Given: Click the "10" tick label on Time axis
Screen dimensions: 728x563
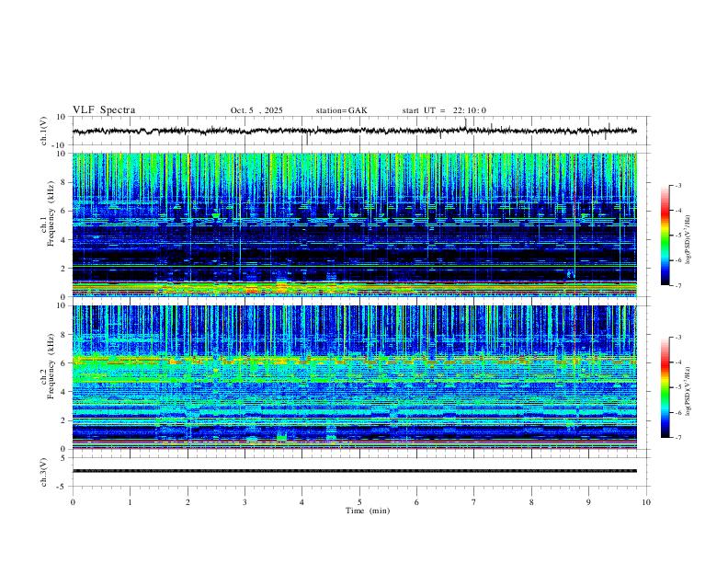Looking at the screenshot, I should [x=646, y=502].
